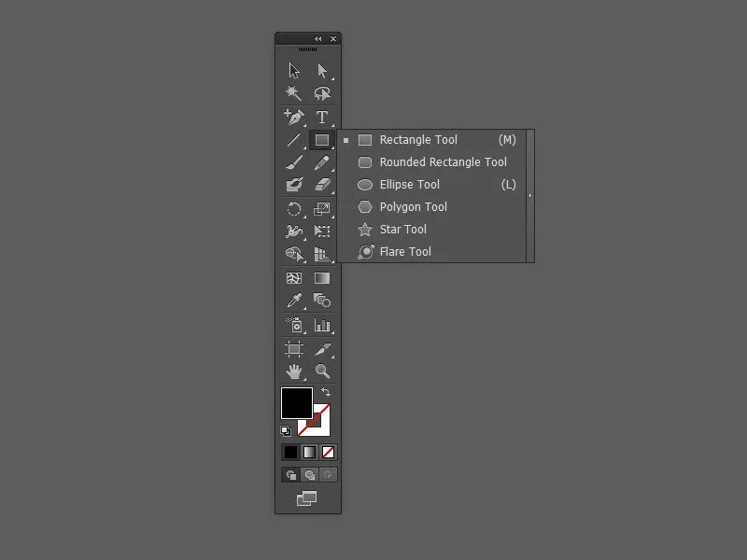Enable Draw Inside drawing mode
This screenshot has height=560, width=747.
(x=329, y=475)
